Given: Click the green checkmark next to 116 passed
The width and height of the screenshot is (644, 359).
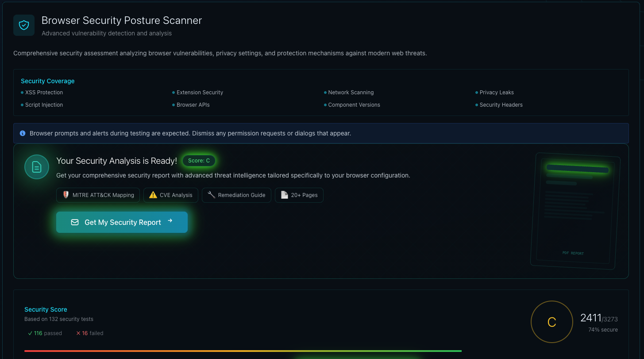Looking at the screenshot, I should [30, 333].
